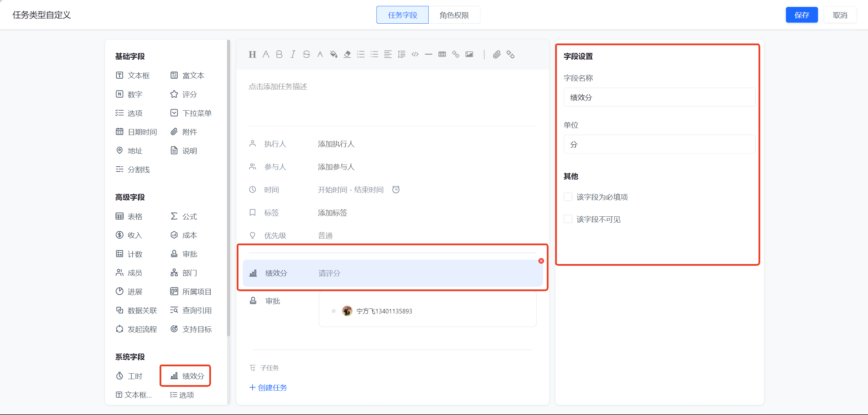The width and height of the screenshot is (868, 415).
Task: Apply strikethrough formatting
Action: [306, 54]
